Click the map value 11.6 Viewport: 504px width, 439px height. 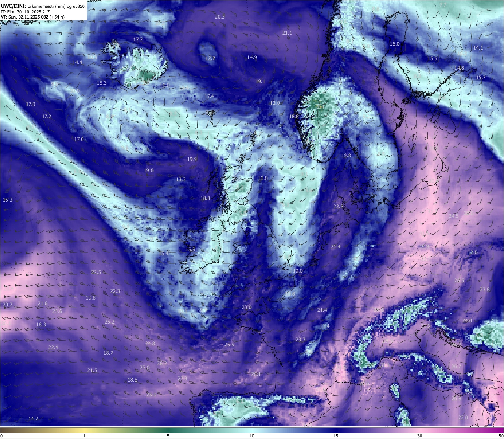pos(472,252)
